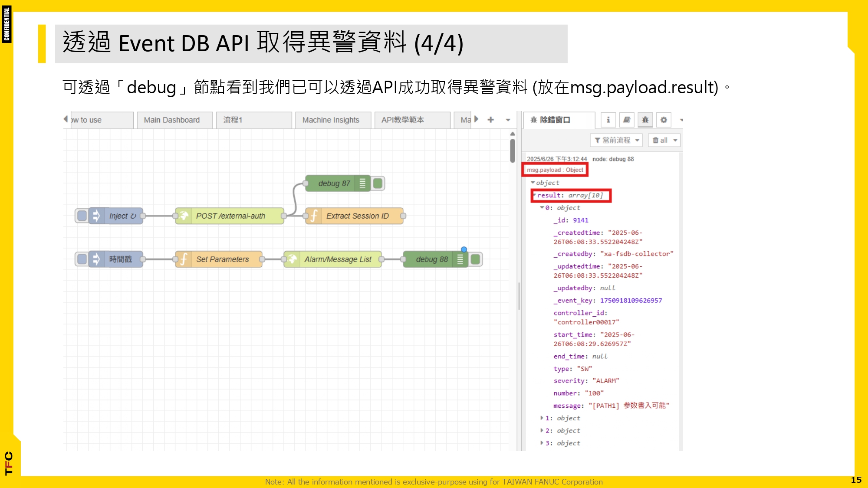The width and height of the screenshot is (868, 488).
Task: Open the configuration gear sidebar icon
Action: click(664, 120)
